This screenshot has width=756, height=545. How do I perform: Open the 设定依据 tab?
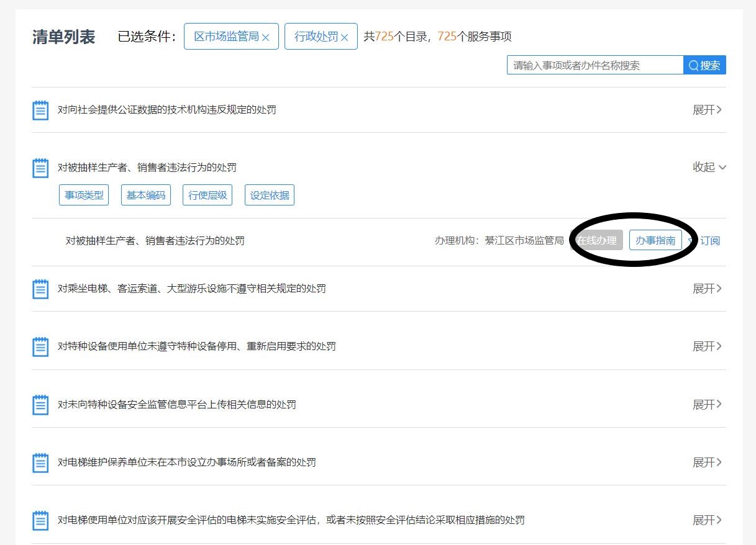pyautogui.click(x=270, y=195)
